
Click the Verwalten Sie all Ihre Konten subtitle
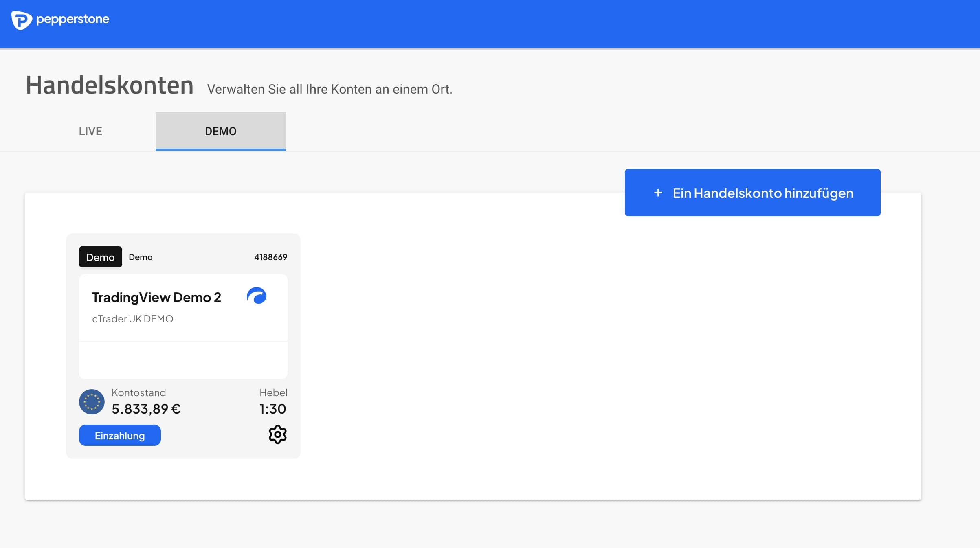point(330,89)
